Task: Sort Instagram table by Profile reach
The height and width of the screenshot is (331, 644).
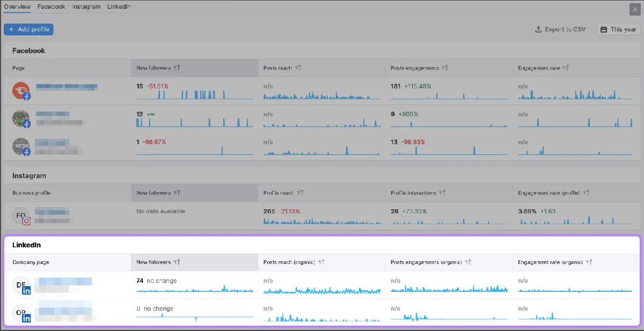Action: (301, 193)
